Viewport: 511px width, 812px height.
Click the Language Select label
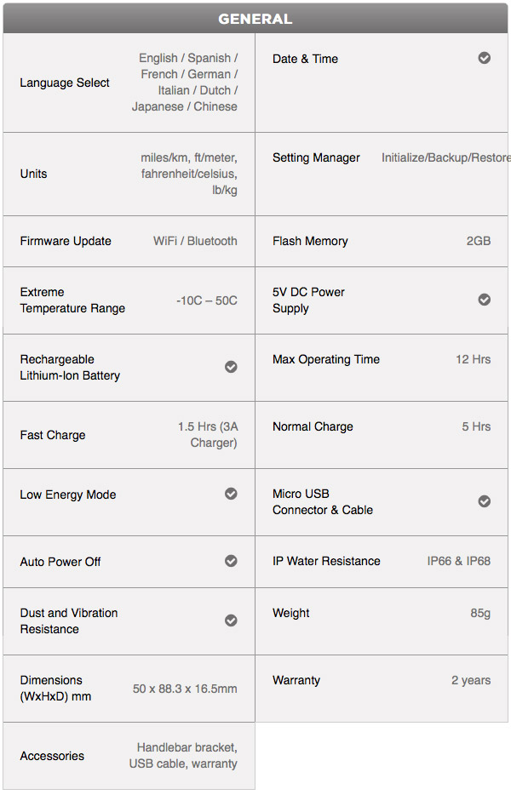point(65,83)
